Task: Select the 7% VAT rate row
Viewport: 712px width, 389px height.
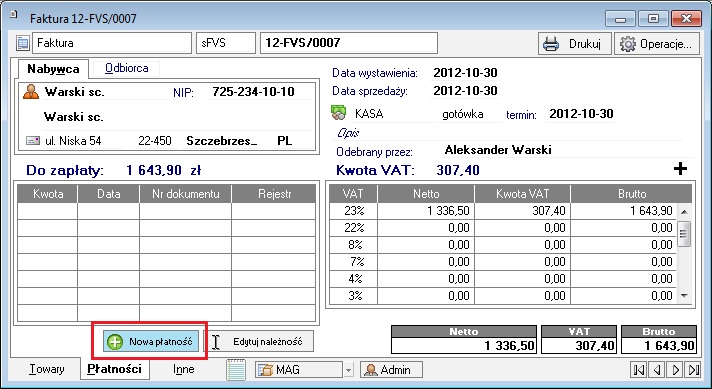Action: (503, 262)
